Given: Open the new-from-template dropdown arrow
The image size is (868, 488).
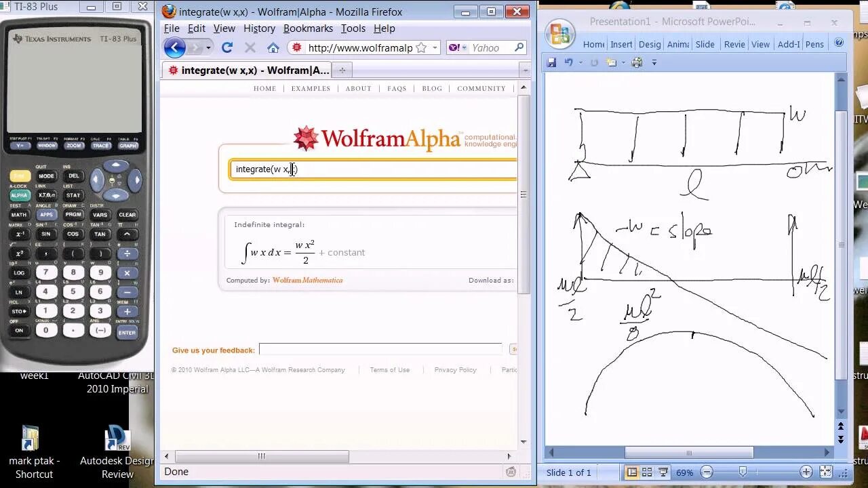Looking at the screenshot, I should [623, 62].
